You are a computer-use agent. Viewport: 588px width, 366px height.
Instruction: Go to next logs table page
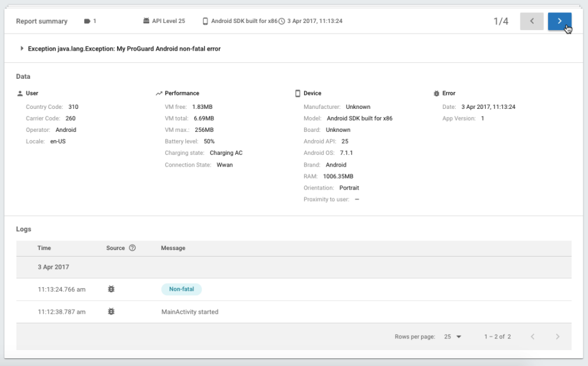(x=557, y=337)
